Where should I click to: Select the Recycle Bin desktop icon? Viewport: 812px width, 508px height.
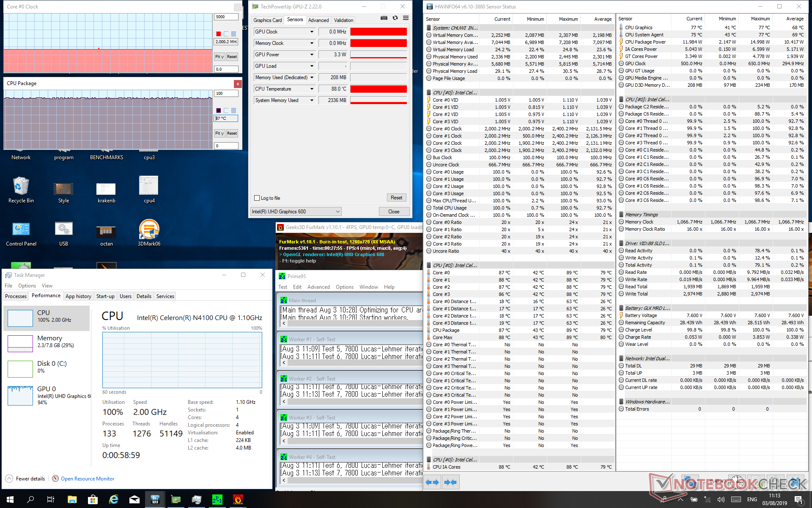click(21, 190)
